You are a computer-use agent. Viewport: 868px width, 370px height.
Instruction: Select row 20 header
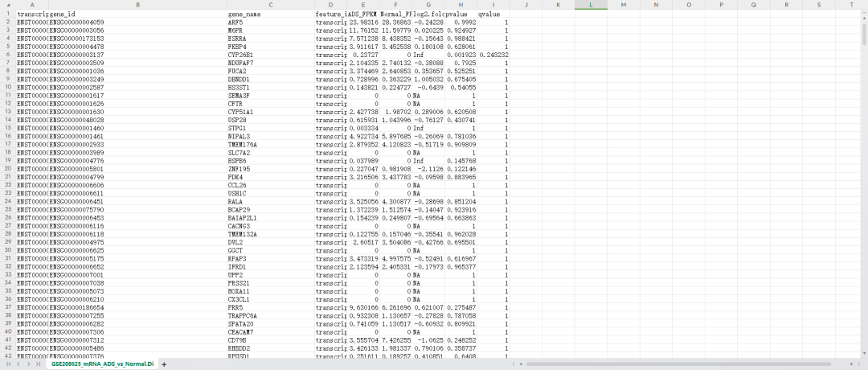[x=8, y=168]
